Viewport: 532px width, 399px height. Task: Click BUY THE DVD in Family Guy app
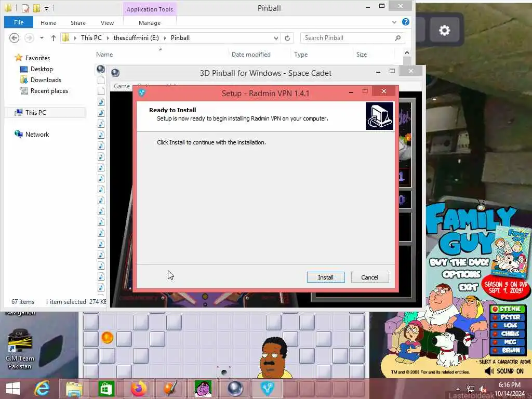459,262
